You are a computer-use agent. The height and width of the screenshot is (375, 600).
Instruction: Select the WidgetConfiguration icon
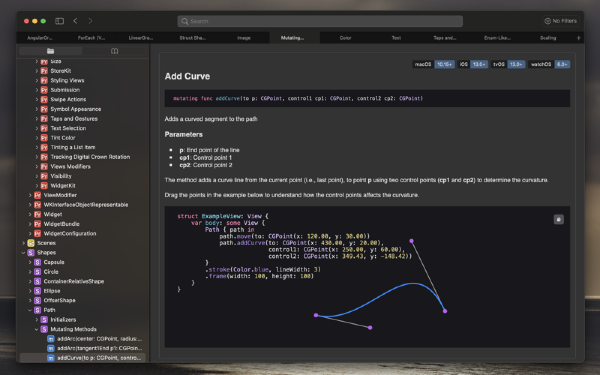tap(38, 233)
